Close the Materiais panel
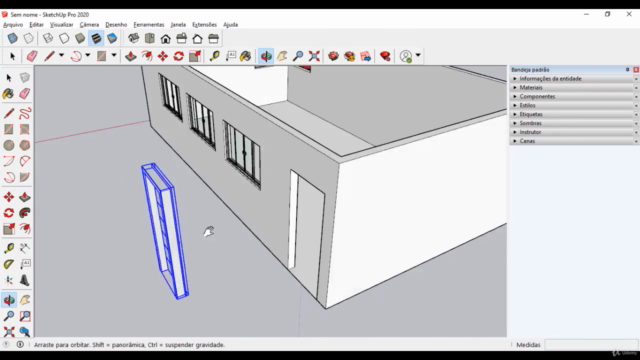The height and width of the screenshot is (360, 640). point(636,87)
